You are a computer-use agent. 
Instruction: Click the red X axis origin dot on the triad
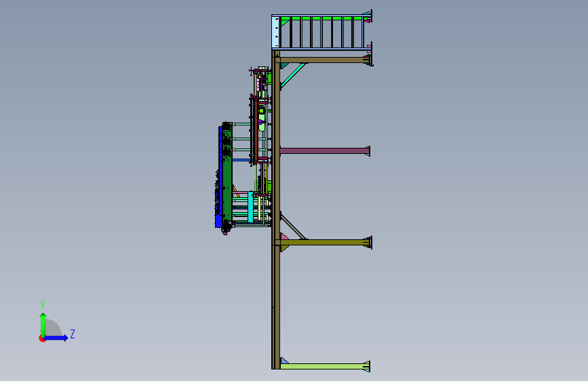[x=42, y=338]
